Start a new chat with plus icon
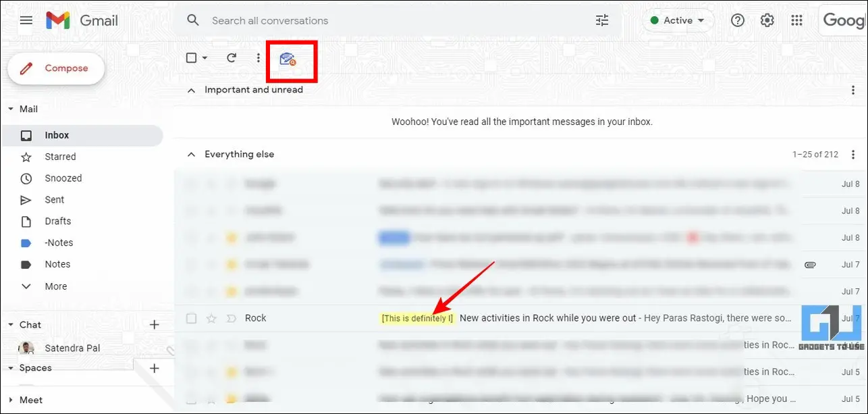 [154, 325]
